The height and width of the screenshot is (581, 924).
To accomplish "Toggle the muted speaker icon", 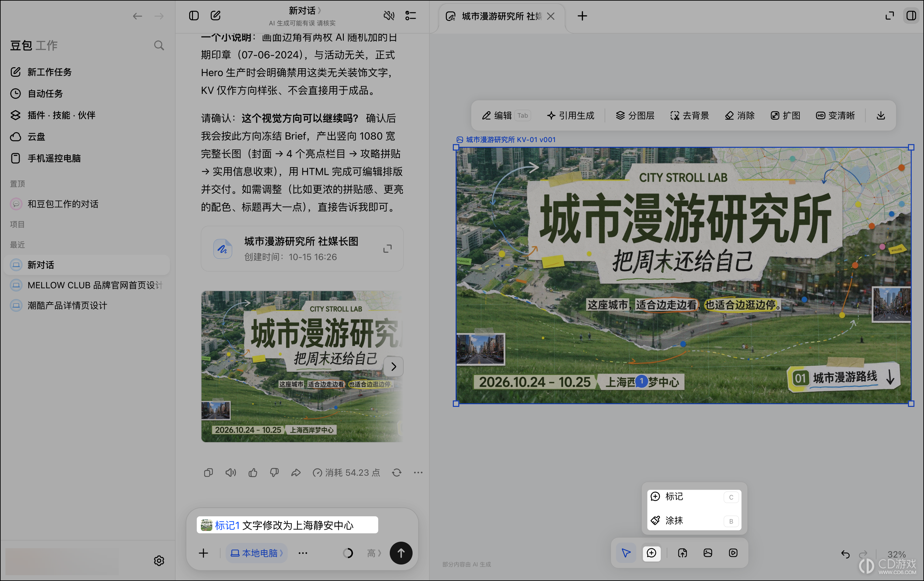I will 389,16.
